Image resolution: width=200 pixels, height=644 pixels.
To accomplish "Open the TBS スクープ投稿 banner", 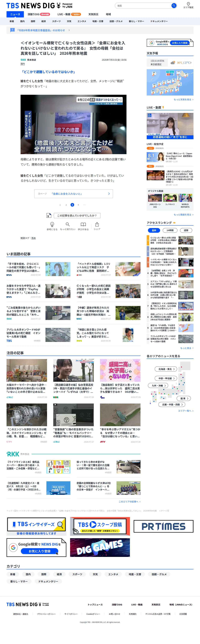I will (100, 526).
